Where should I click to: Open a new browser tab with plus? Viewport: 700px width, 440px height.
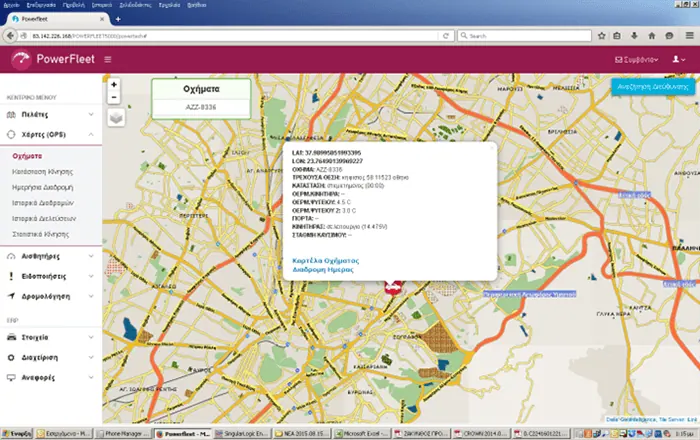click(118, 19)
